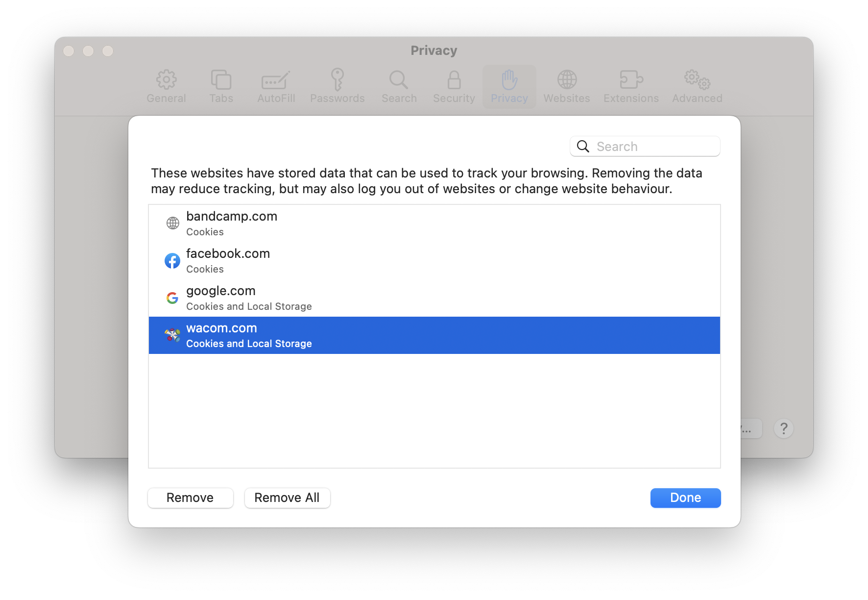
Task: Click the website data Search field
Action: 645,146
